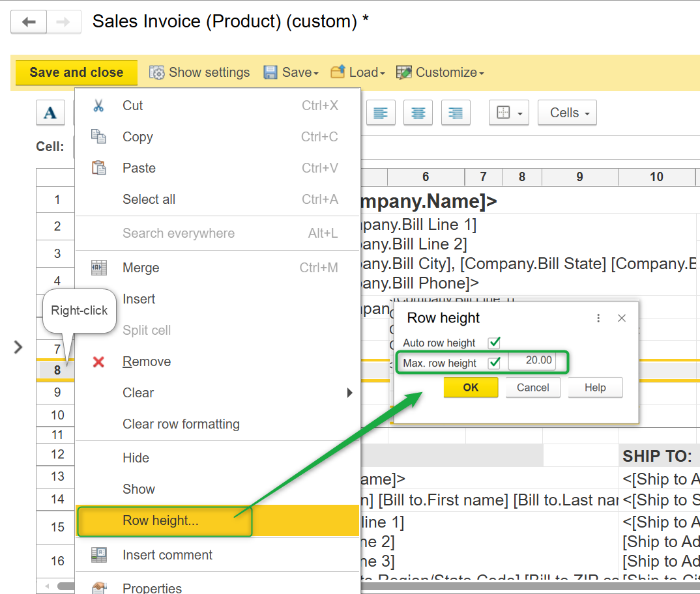Click the align right icon
Image resolution: width=700 pixels, height=594 pixels.
(x=456, y=113)
